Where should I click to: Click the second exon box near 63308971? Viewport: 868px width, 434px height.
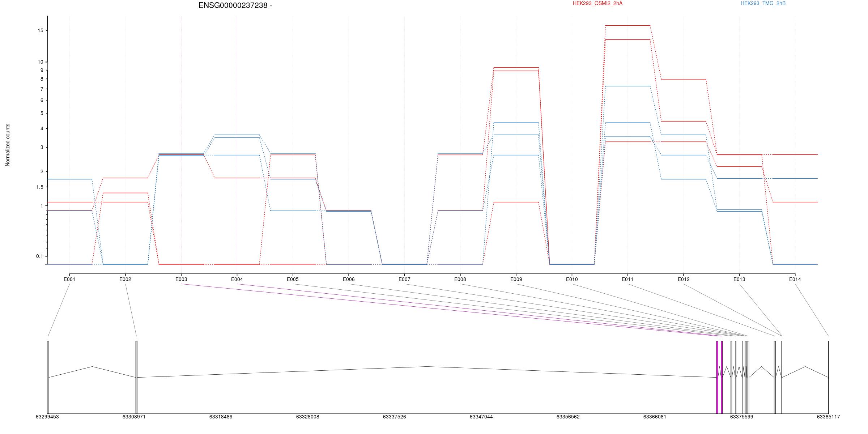(x=136, y=377)
